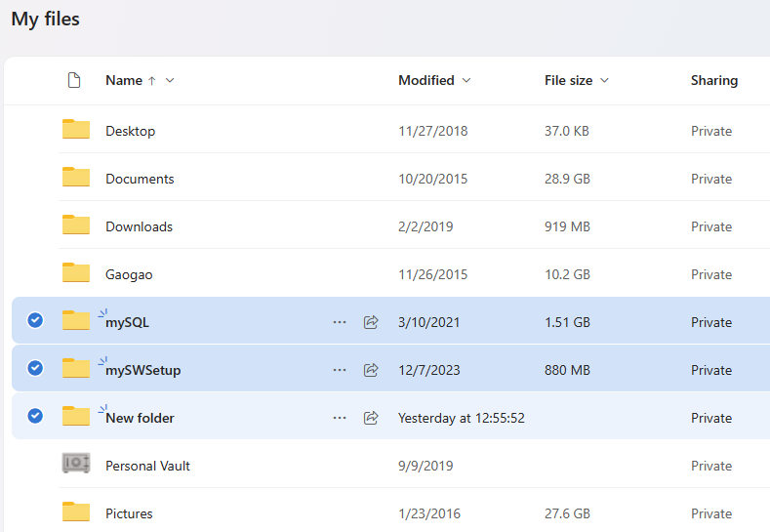Open the Downloads folder
The image size is (770, 532).
click(139, 226)
